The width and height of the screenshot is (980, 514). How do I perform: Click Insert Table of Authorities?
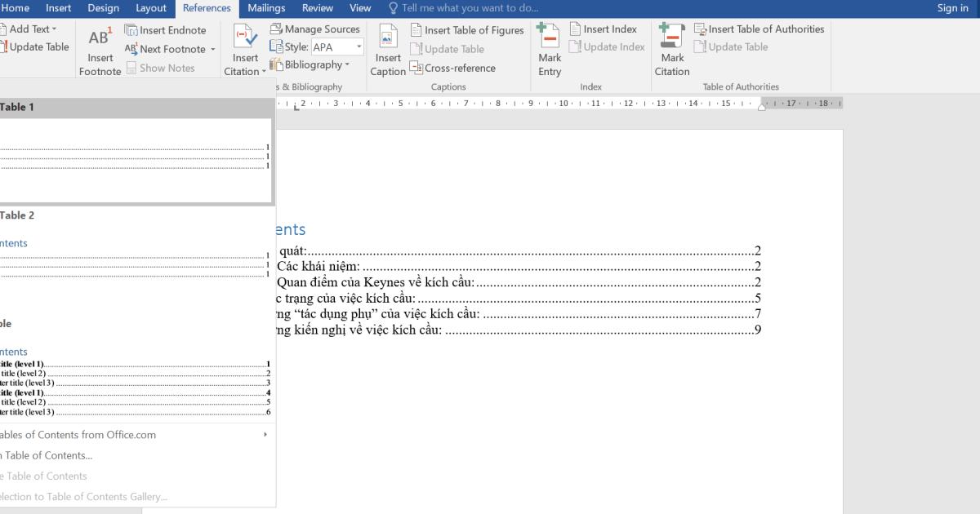coord(759,29)
